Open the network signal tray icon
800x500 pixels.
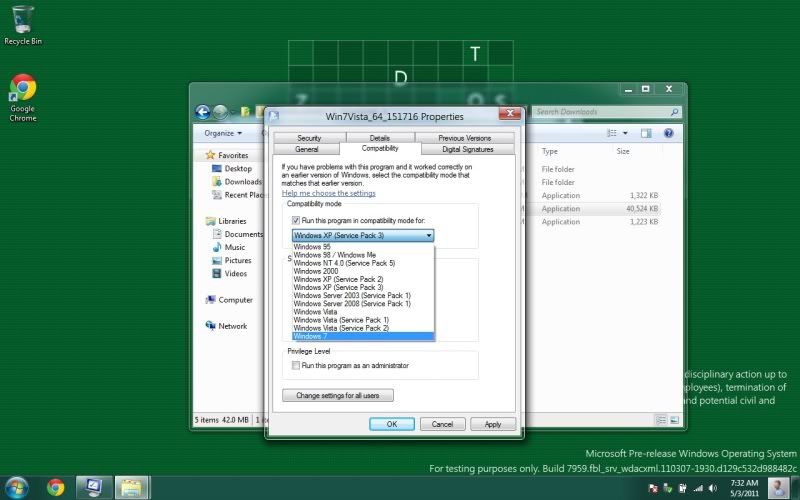(697, 489)
